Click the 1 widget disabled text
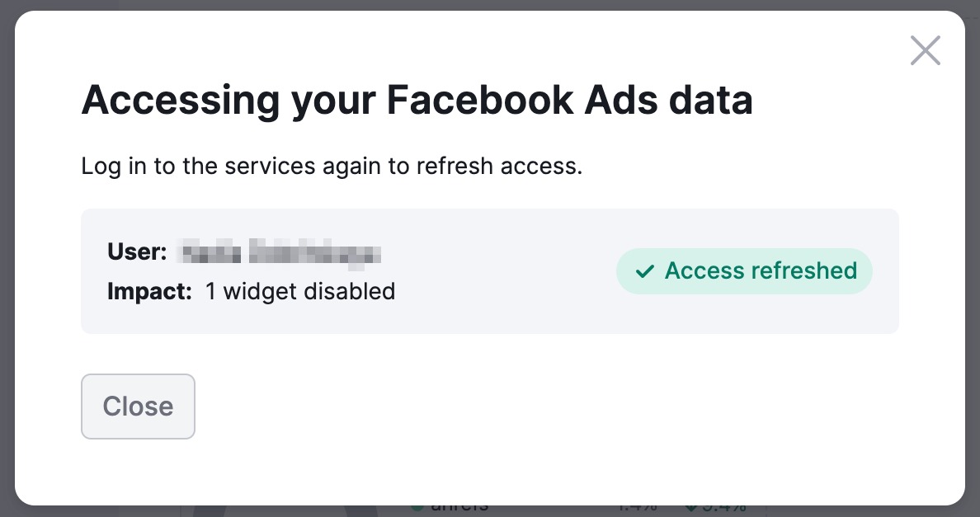Screen dimensions: 980x517 point(300,291)
